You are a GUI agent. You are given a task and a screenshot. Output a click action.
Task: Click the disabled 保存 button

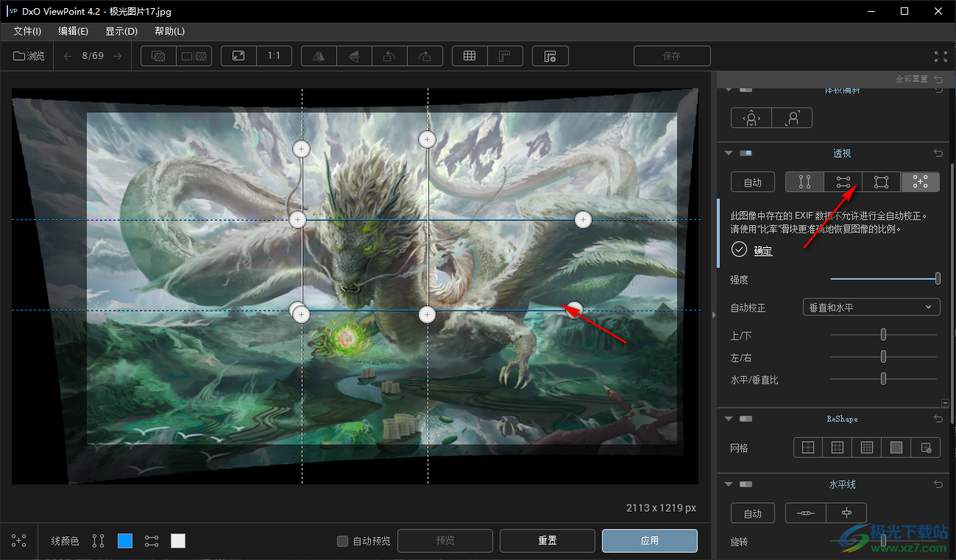click(x=672, y=56)
